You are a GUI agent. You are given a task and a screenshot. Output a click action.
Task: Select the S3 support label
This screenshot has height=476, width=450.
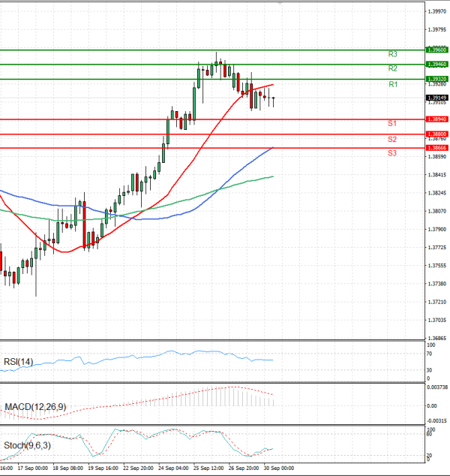[x=391, y=153]
